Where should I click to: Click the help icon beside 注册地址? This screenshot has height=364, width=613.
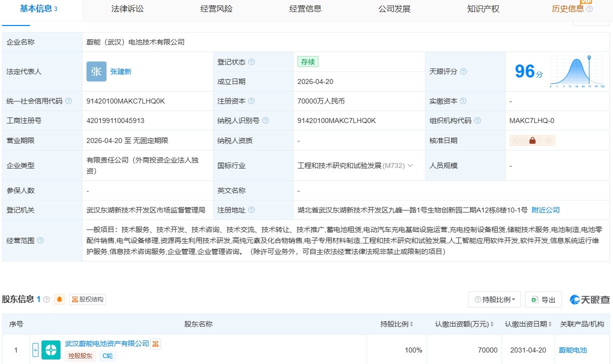tap(251, 210)
